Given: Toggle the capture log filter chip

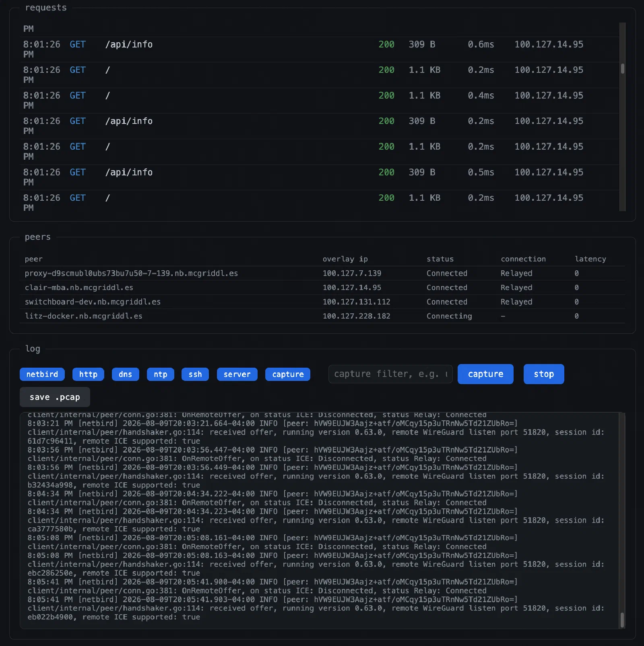Looking at the screenshot, I should 288,374.
